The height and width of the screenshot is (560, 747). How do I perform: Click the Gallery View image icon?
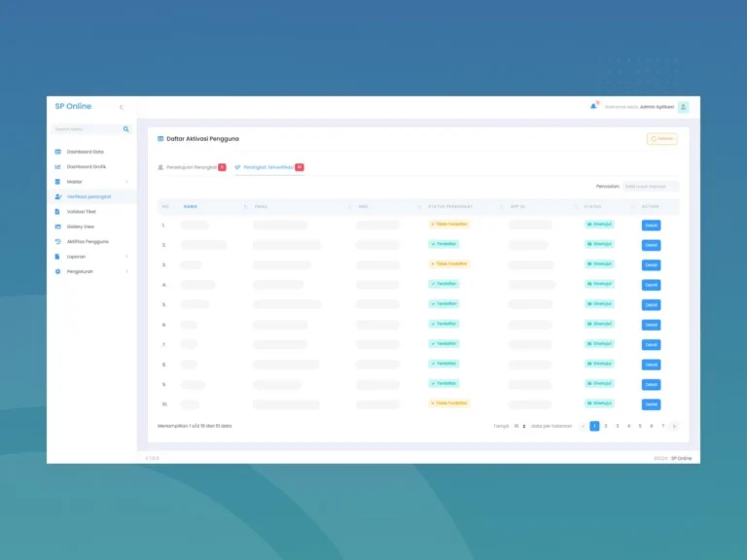pos(57,227)
